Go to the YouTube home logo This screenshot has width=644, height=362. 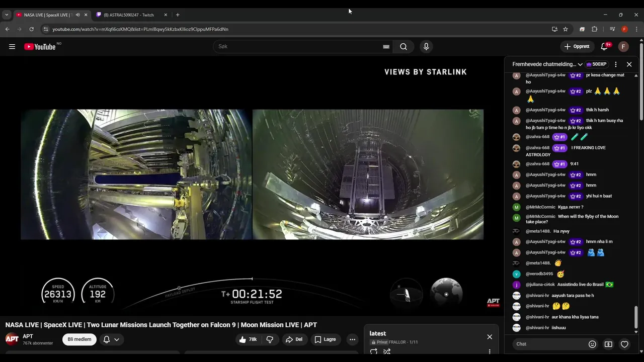tap(40, 47)
